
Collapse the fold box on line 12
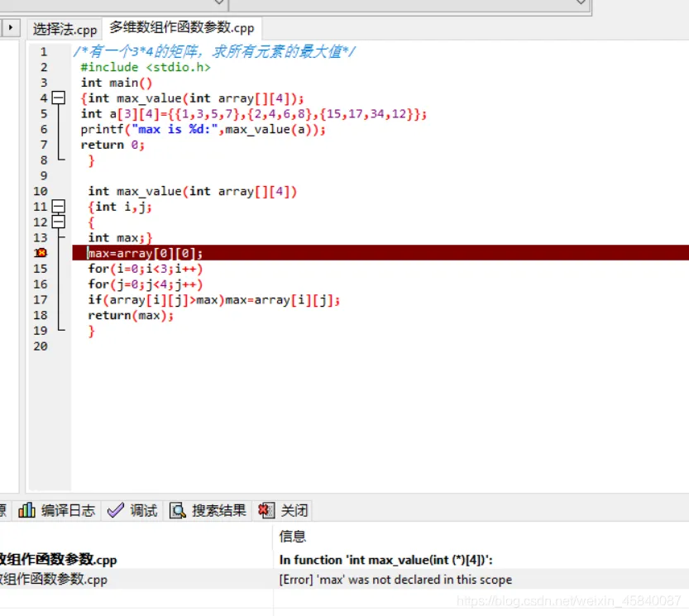[59, 222]
